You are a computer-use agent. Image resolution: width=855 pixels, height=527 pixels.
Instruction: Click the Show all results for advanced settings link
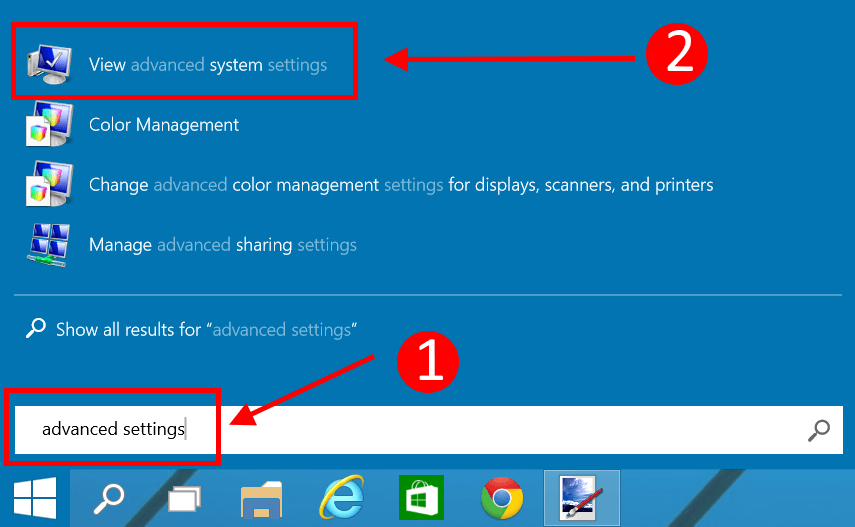coord(206,330)
